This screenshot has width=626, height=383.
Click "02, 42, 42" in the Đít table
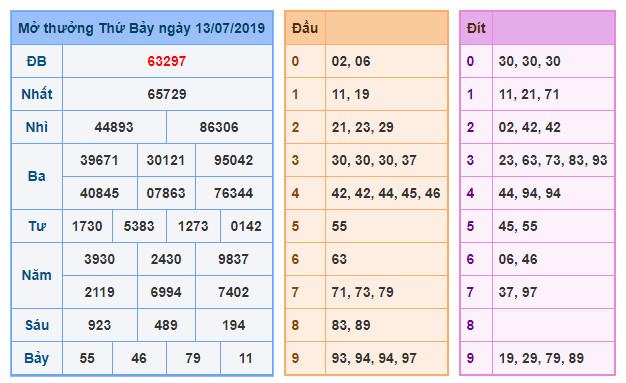point(529,127)
